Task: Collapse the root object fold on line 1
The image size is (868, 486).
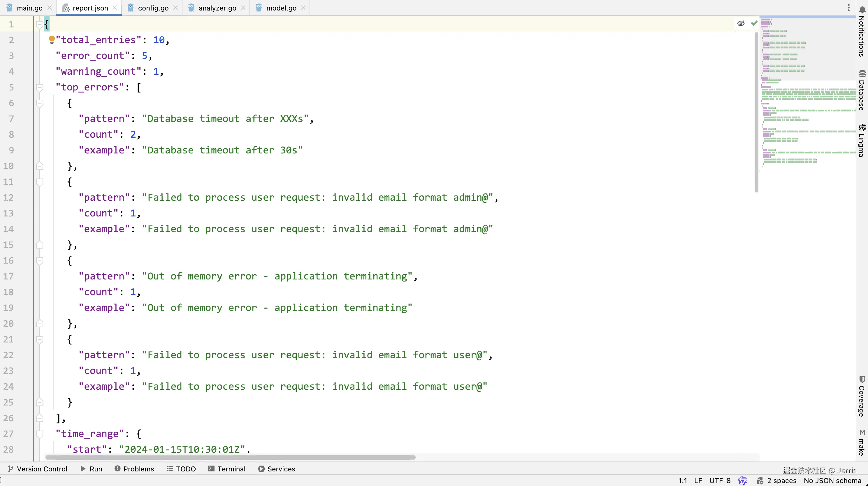Action: pyautogui.click(x=39, y=24)
